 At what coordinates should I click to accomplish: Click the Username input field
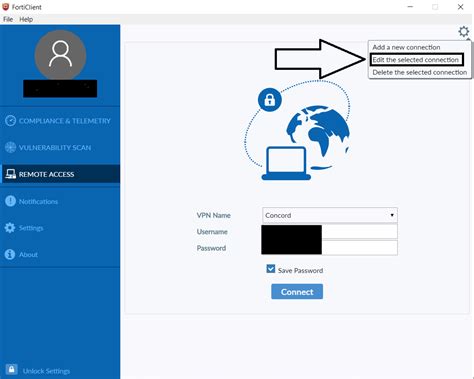pyautogui.click(x=329, y=232)
